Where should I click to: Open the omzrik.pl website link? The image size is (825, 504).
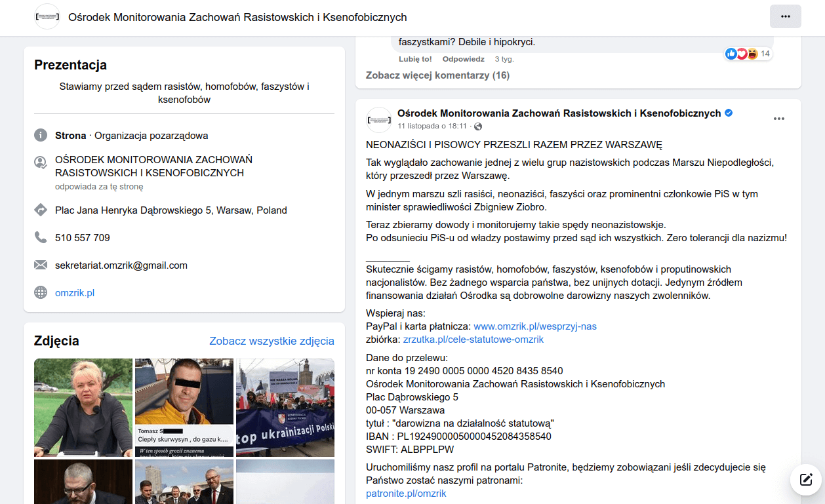(75, 293)
